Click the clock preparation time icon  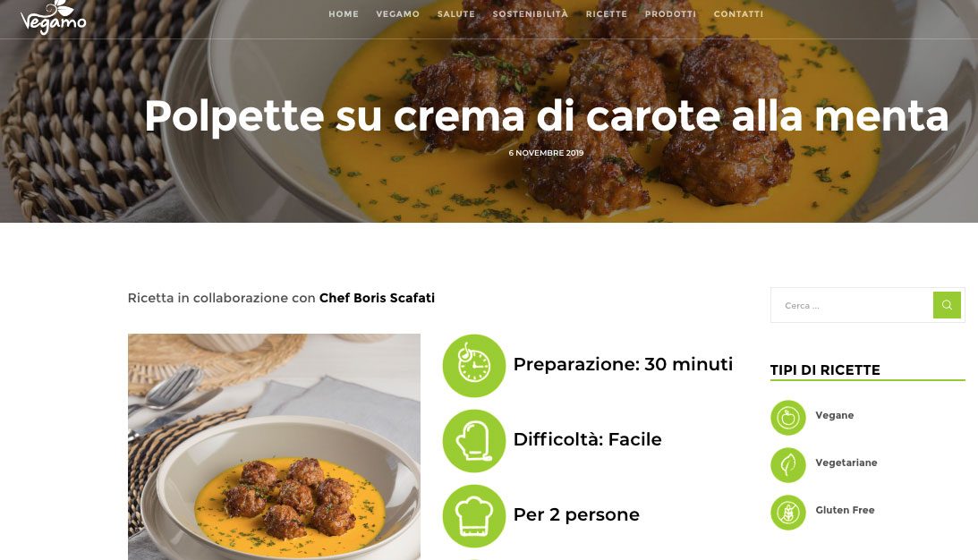point(474,366)
